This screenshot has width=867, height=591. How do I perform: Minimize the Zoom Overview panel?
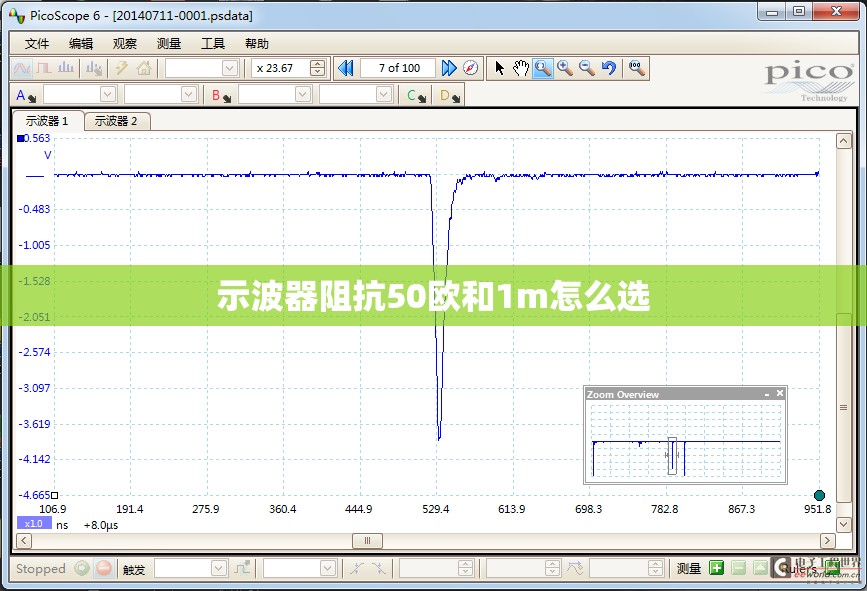click(x=767, y=394)
